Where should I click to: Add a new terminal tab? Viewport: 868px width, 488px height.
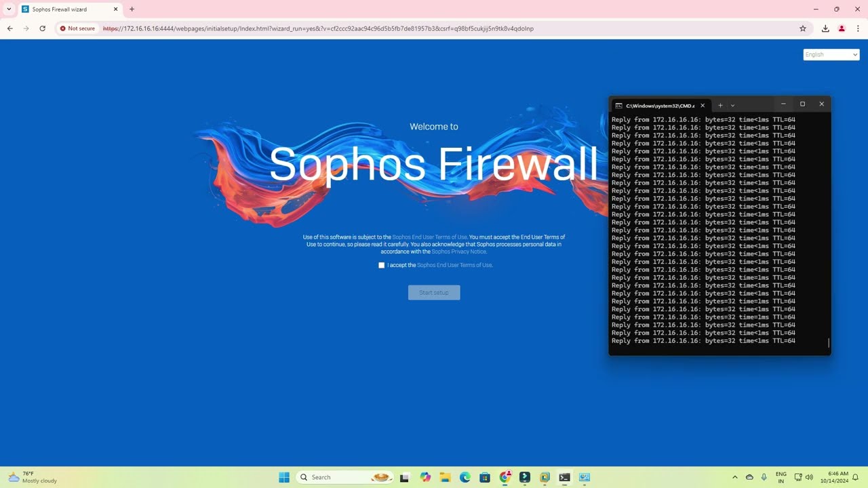coord(720,105)
